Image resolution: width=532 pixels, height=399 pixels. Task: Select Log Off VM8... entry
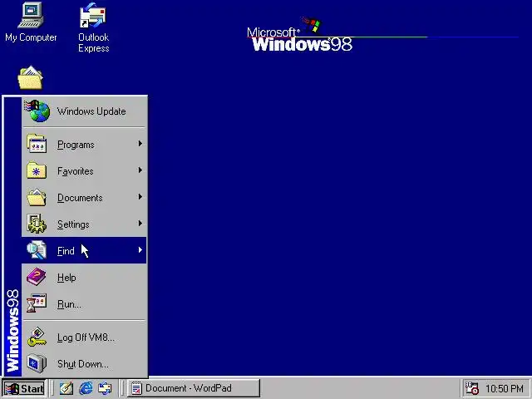click(84, 337)
